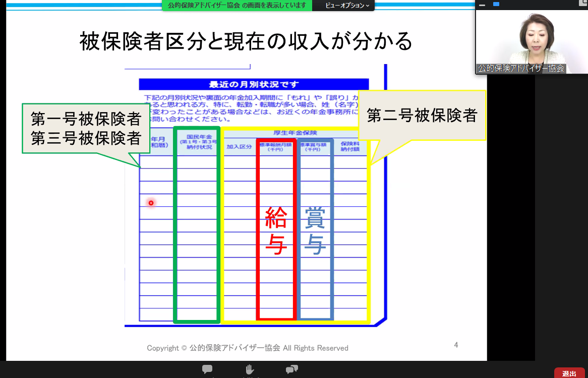588x378 pixels.
Task: Click the 標準賞与額 column header
Action: click(x=314, y=147)
